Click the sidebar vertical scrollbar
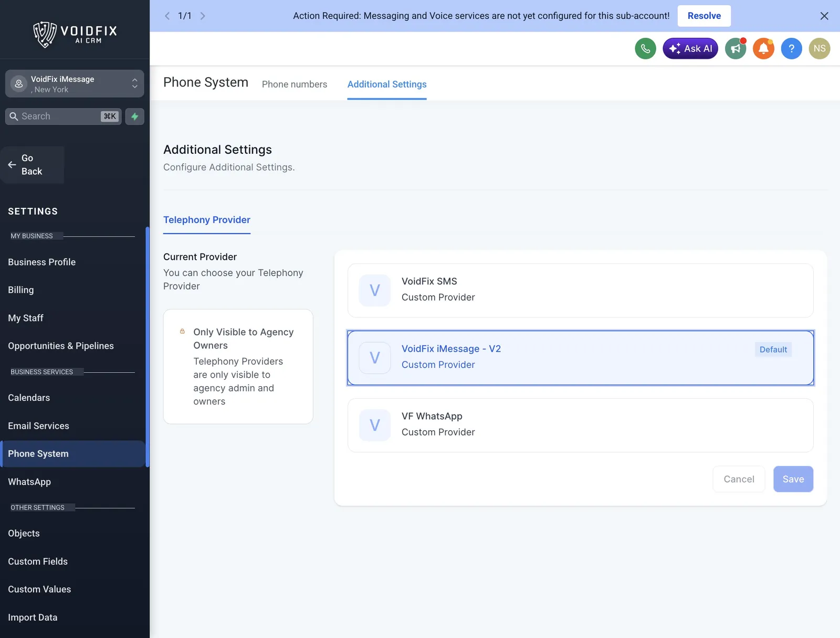Image resolution: width=840 pixels, height=638 pixels. click(148, 346)
